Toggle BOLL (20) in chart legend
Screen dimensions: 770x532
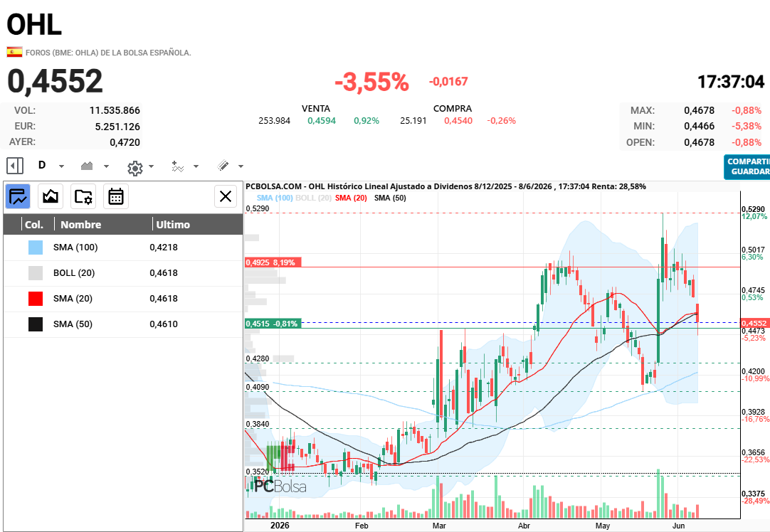point(313,198)
